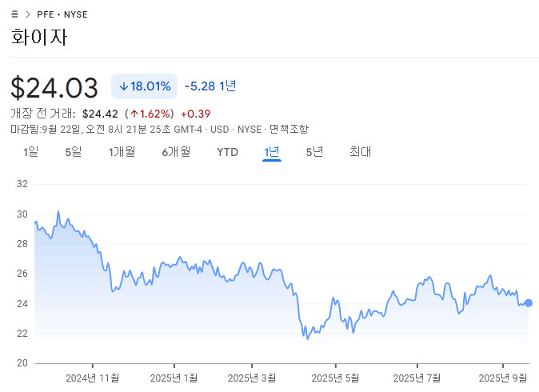Click the 2025년 5월 axis label
This screenshot has width=539, height=392.
335,378
